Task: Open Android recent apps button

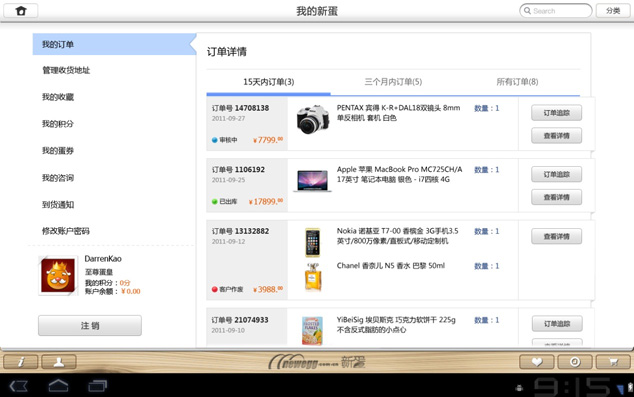Action: (x=97, y=386)
